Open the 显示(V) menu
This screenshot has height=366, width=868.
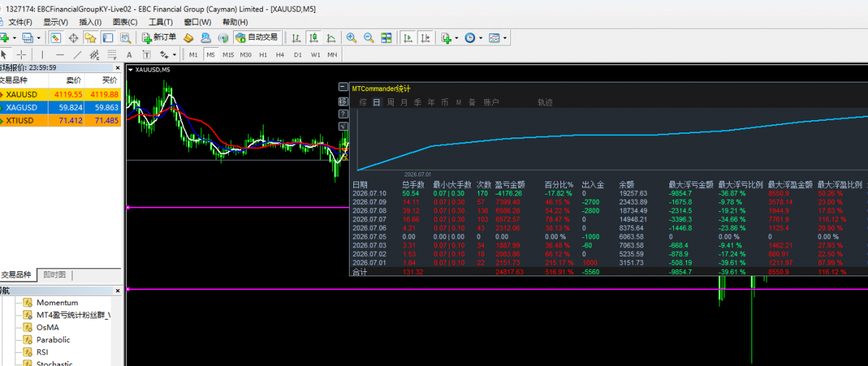coord(55,22)
